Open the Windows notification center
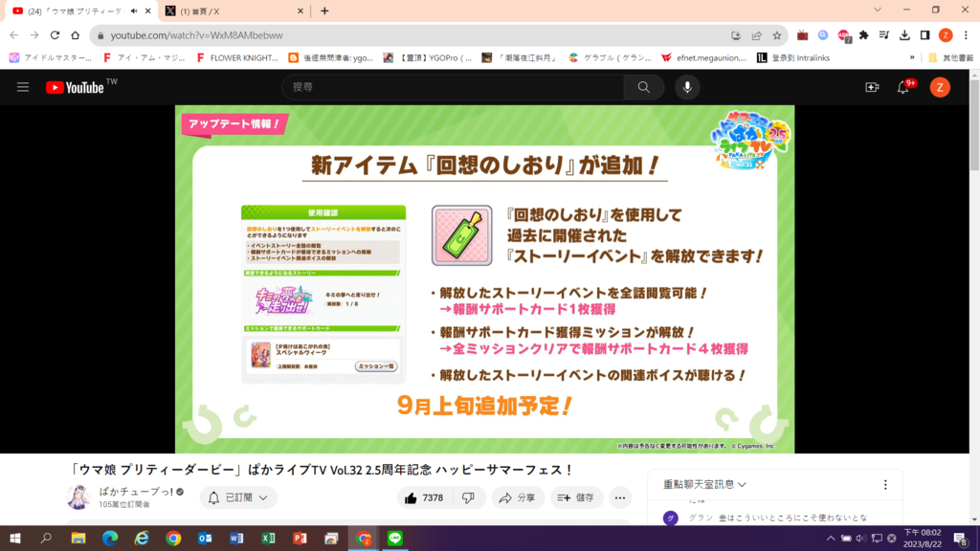Screen dimensions: 980x551 coord(961,539)
